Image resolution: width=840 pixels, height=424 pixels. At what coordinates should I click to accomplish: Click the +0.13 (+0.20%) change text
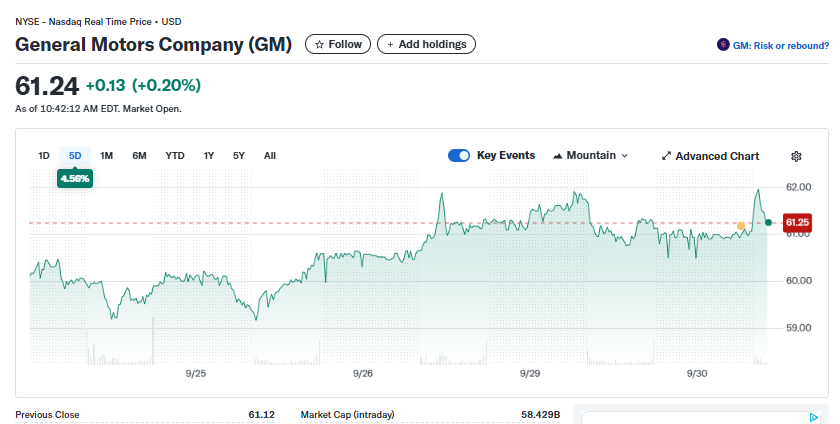pos(143,85)
